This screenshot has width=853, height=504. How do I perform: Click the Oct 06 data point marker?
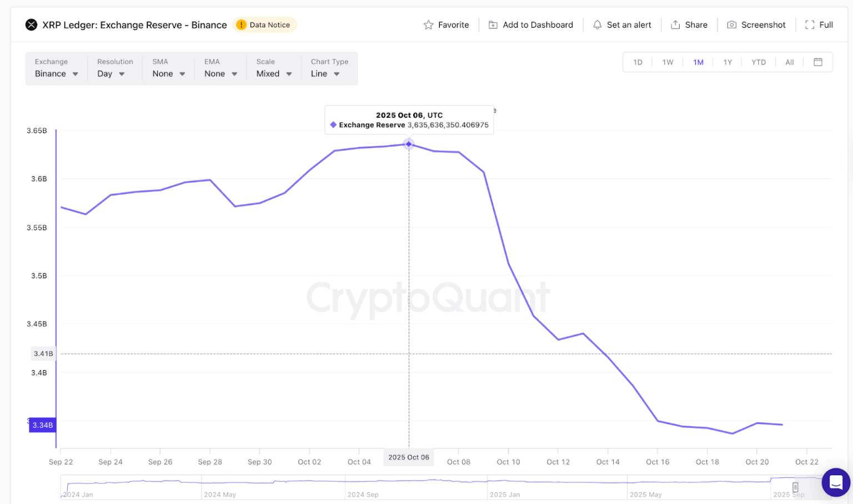tap(409, 144)
